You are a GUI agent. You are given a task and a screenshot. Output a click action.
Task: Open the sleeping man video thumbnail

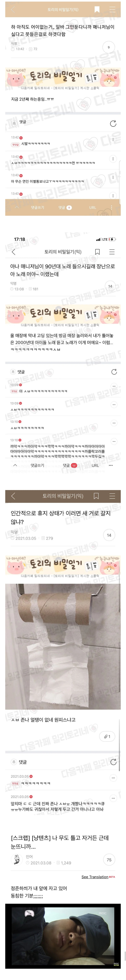click(x=63, y=936)
